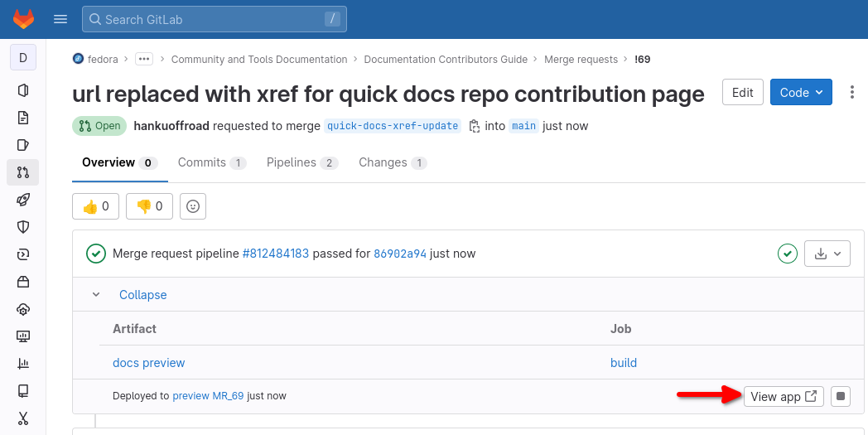This screenshot has width=868, height=435.
Task: Open Merge requests in the sidebar
Action: pyautogui.click(x=23, y=172)
